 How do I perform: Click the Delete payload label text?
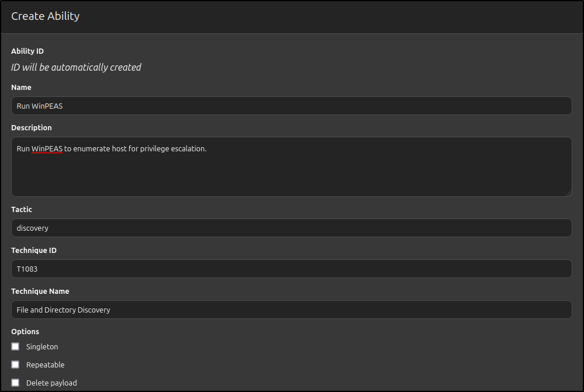(51, 383)
